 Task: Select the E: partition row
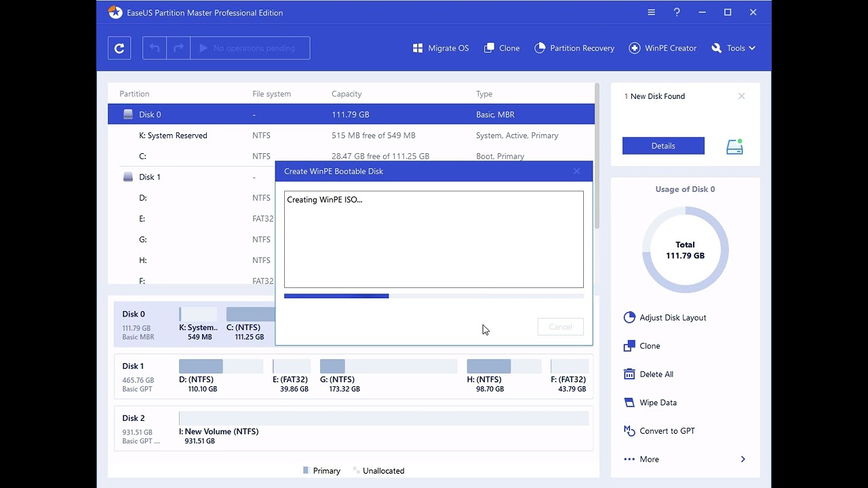(x=192, y=219)
